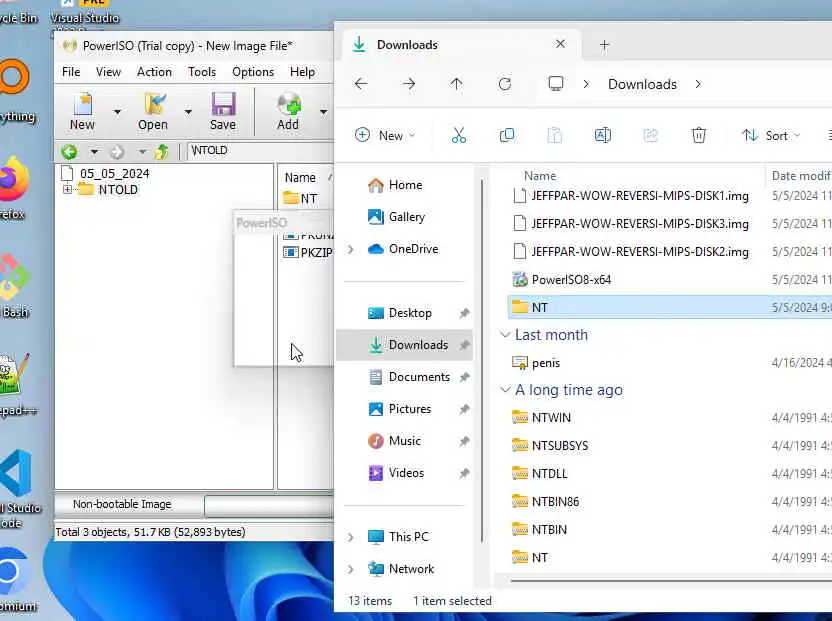Open Documents in navigation pane
832x621 pixels.
tap(419, 377)
